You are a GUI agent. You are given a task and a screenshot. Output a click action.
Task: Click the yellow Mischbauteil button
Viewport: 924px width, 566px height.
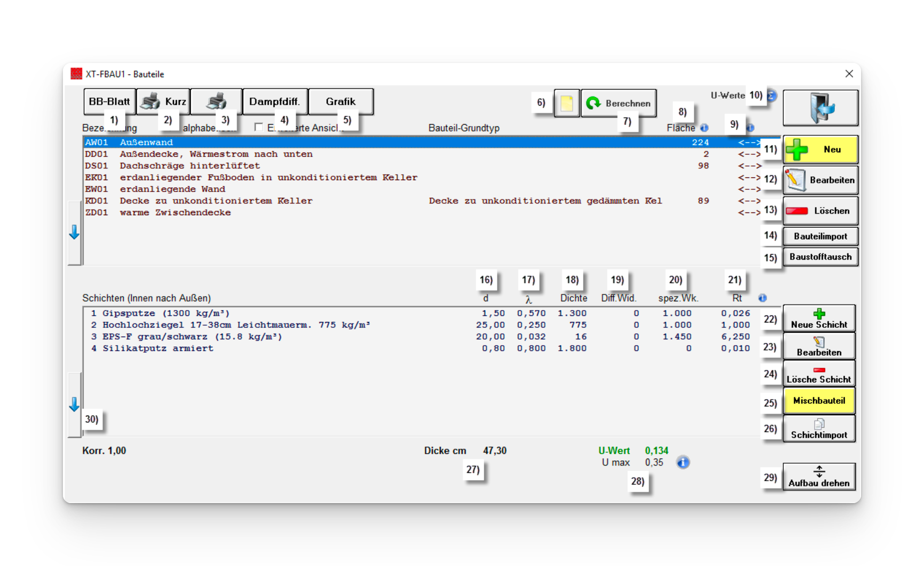(819, 401)
